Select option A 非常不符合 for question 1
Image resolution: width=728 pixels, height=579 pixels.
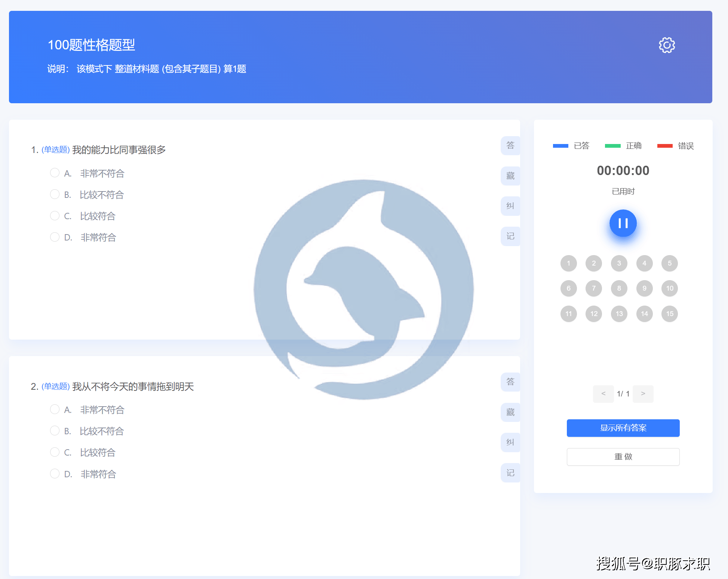[x=55, y=173]
